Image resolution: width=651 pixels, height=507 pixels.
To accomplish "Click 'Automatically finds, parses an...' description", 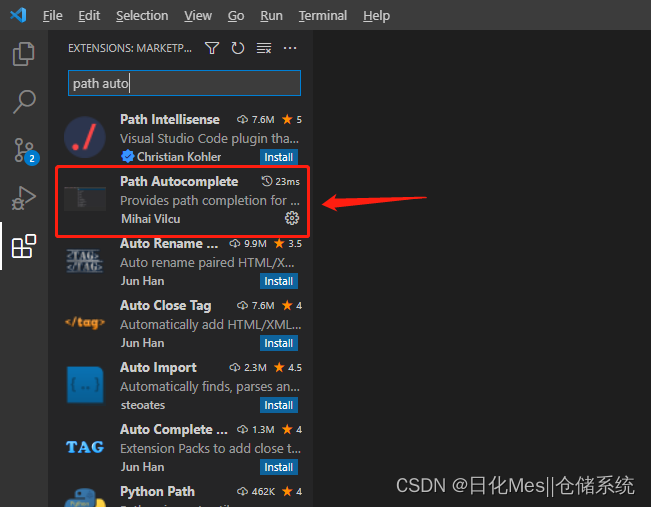I will point(210,387).
